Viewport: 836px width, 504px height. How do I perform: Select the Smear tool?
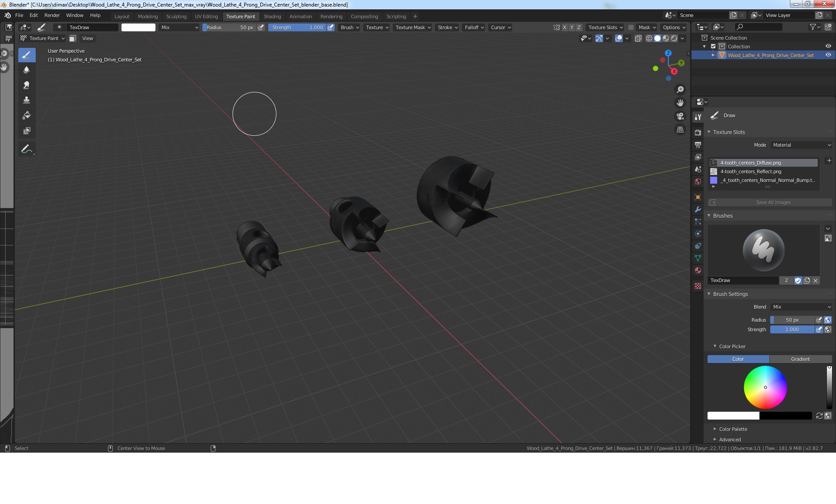point(27,85)
